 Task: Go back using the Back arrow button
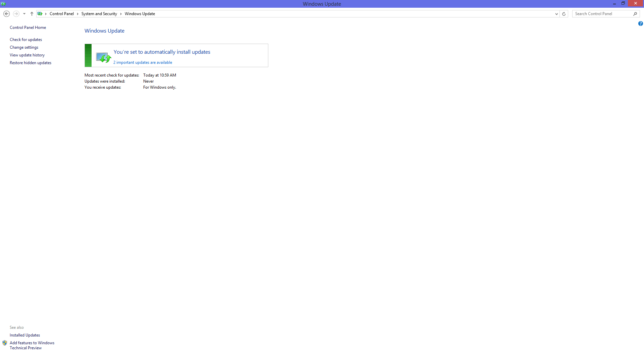(6, 14)
